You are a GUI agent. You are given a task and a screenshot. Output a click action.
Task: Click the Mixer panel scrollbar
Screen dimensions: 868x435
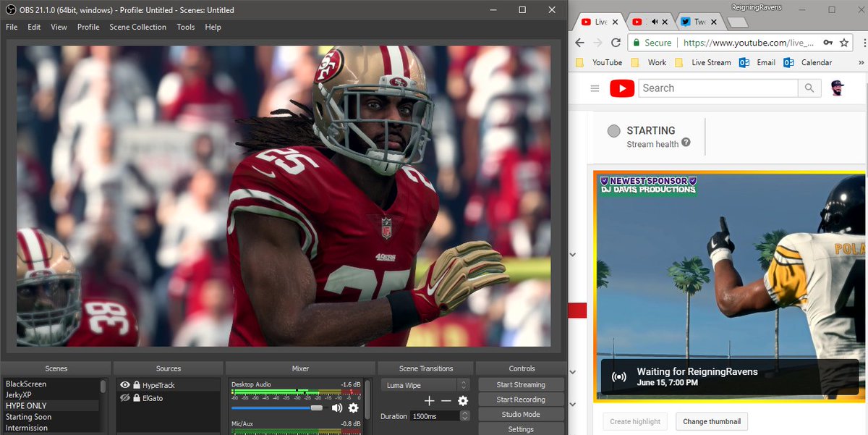point(367,400)
